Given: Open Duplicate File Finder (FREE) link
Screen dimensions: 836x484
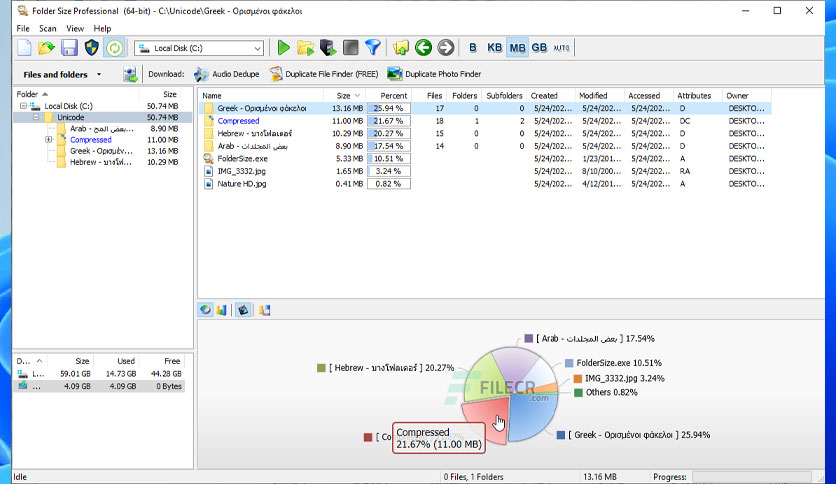Looking at the screenshot, I should (x=324, y=74).
